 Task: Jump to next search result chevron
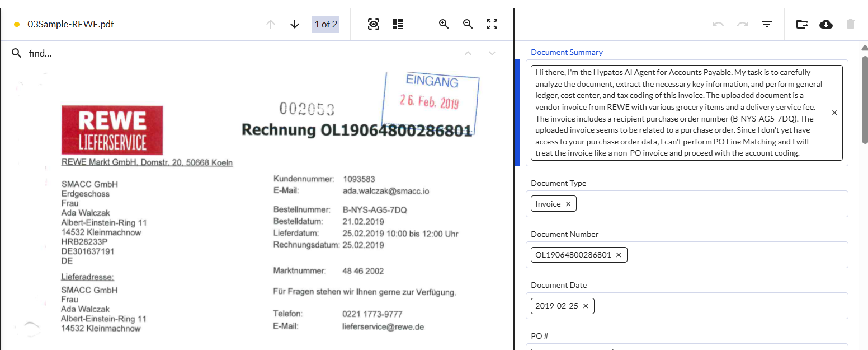tap(492, 53)
